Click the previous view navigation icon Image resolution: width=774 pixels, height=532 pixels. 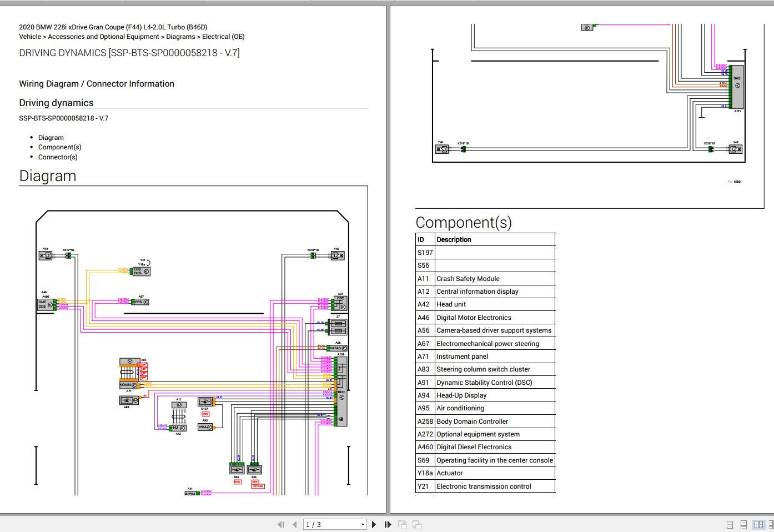pyautogui.click(x=403, y=524)
